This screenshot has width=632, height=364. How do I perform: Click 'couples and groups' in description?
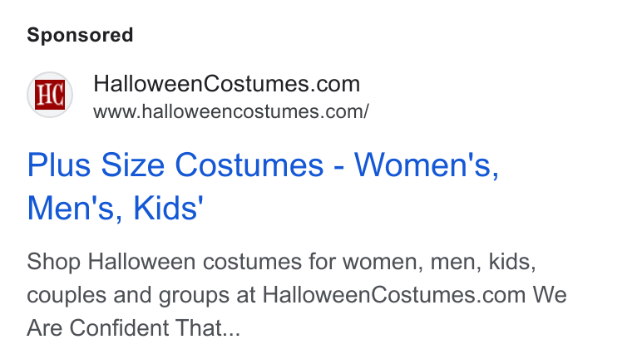pos(128,296)
